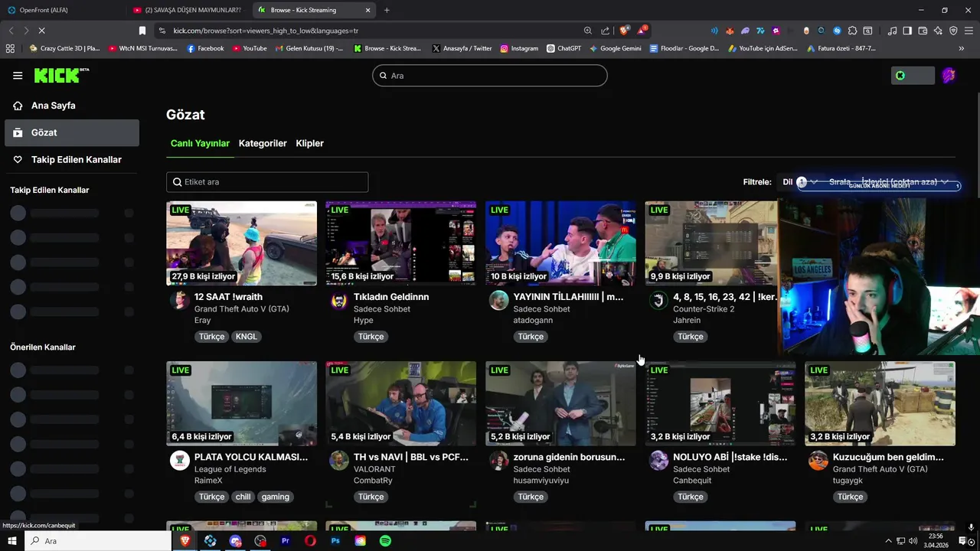Open Grand Theft Auto V category under Eray
Viewport: 980px width, 551px height.
tap(241, 309)
